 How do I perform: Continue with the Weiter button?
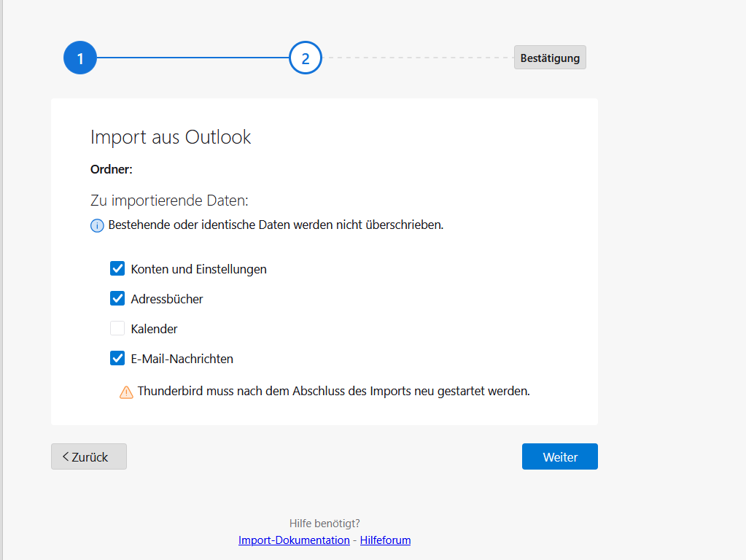pos(560,456)
